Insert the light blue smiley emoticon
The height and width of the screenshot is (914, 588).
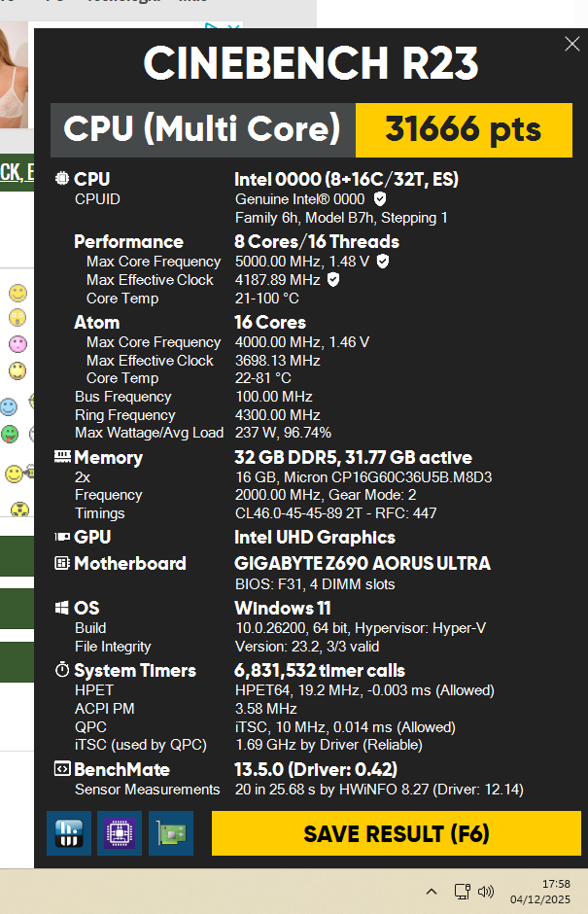(x=9, y=406)
